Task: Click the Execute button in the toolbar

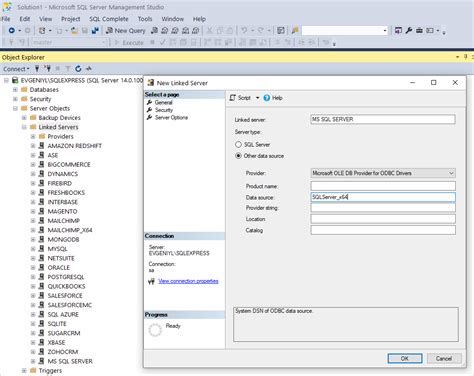Action: 129,43
